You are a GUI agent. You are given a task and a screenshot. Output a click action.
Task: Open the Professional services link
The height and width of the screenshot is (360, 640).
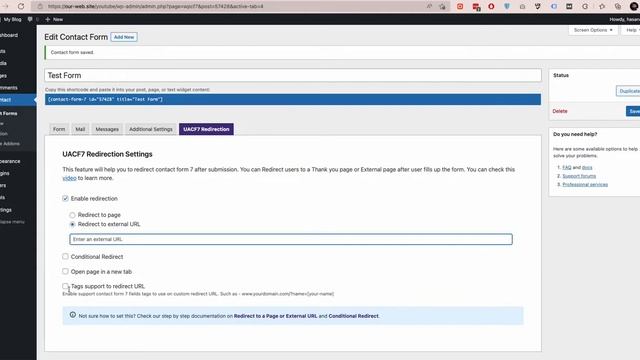tap(585, 184)
